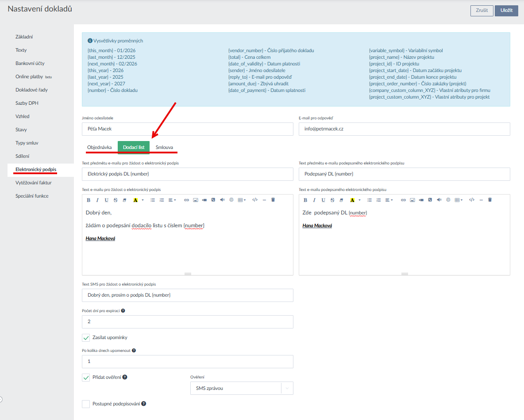
Task: Switch to the Objednávka tab
Action: pos(100,147)
